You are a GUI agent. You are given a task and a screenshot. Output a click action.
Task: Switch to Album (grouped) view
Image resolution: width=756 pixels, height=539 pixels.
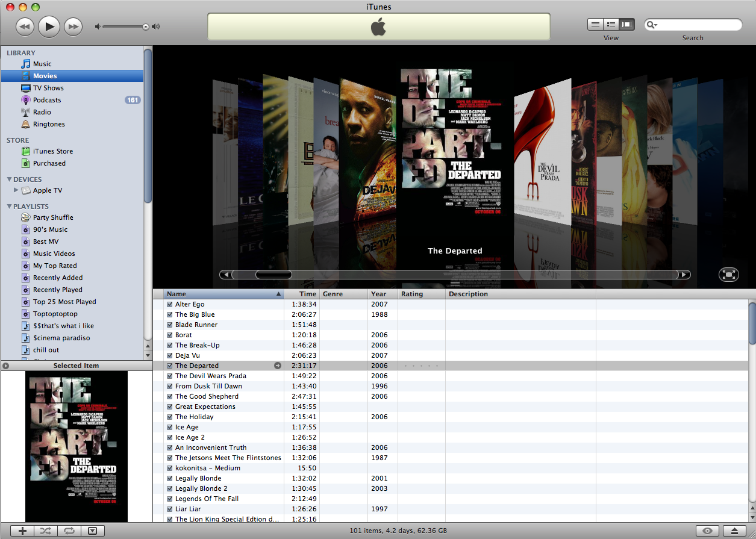(x=611, y=24)
